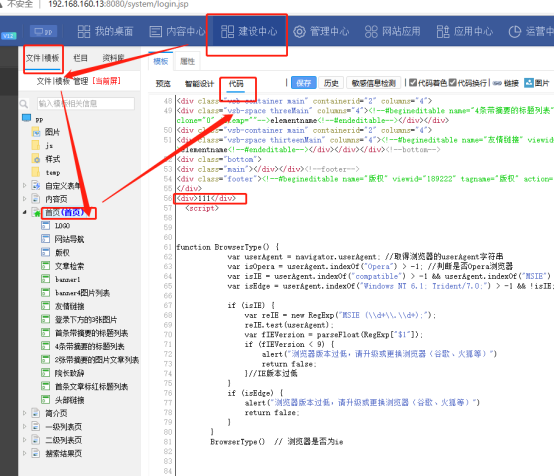The width and height of the screenshot is (554, 476).
Task: Switch to 预览 view
Action: [163, 84]
